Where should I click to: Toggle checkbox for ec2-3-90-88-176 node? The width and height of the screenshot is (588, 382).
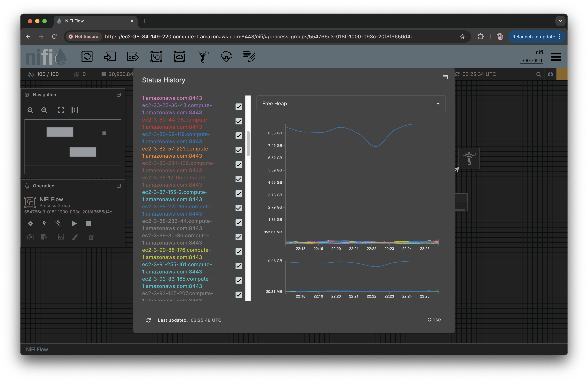click(x=239, y=251)
